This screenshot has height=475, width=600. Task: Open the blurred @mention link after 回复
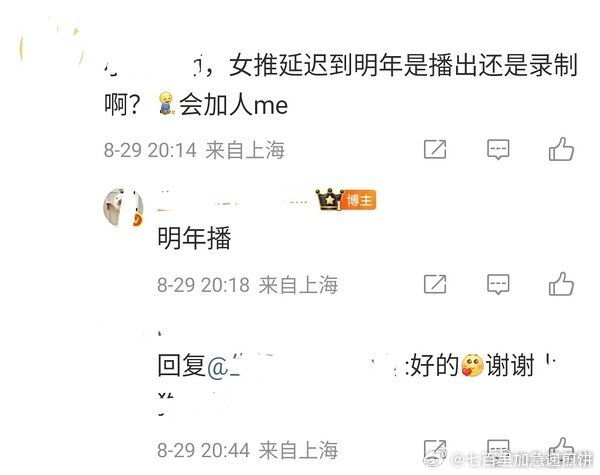(x=306, y=366)
